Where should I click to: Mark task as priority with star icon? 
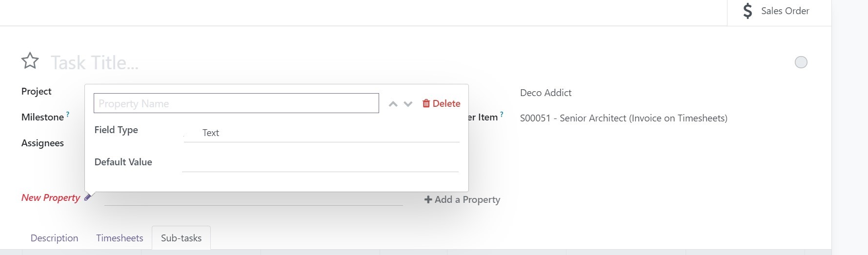[x=30, y=61]
